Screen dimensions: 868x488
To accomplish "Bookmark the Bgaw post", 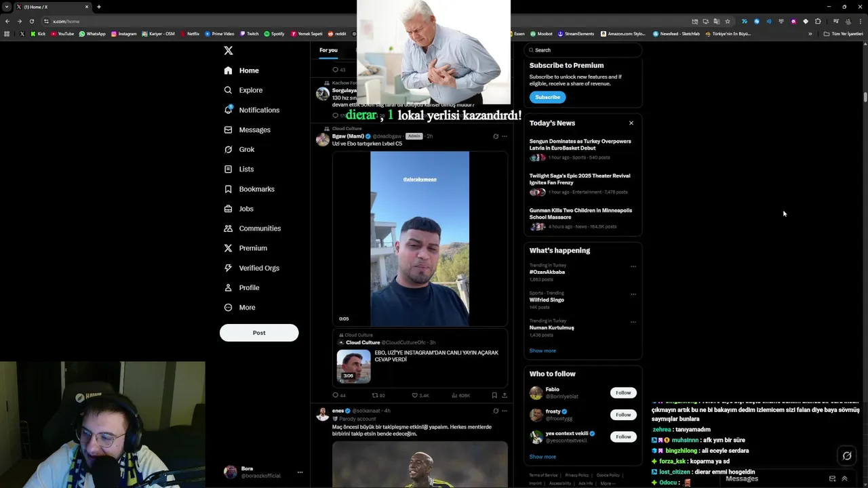I will coord(494,395).
